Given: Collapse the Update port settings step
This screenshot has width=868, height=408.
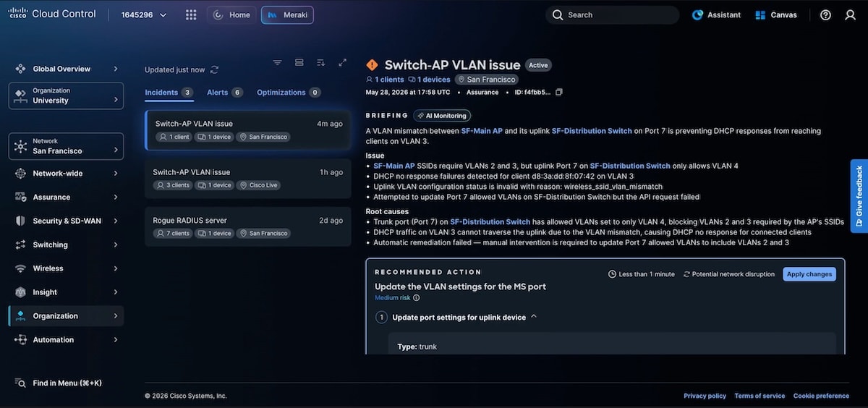Looking at the screenshot, I should point(534,317).
